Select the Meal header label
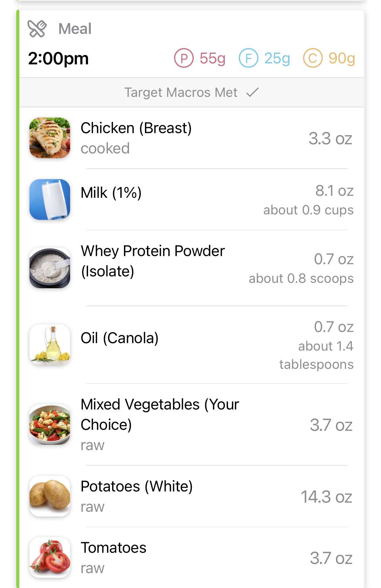Viewport: 381px width, 588px height. click(x=75, y=29)
